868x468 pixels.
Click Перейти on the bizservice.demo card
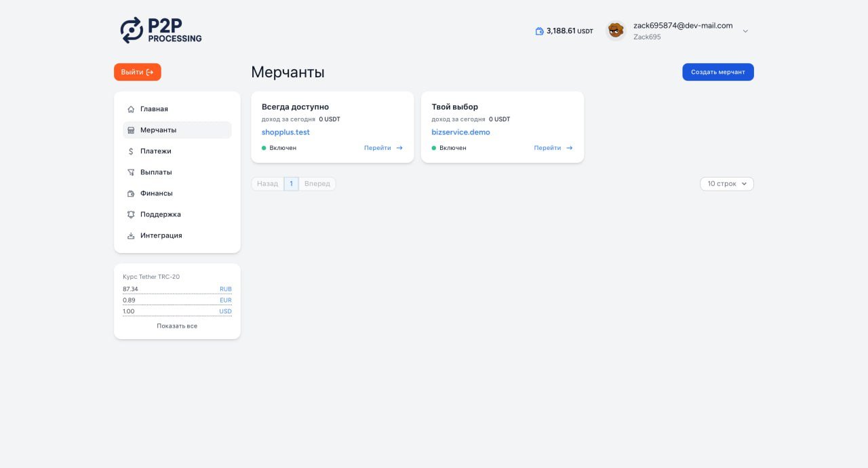pos(553,148)
